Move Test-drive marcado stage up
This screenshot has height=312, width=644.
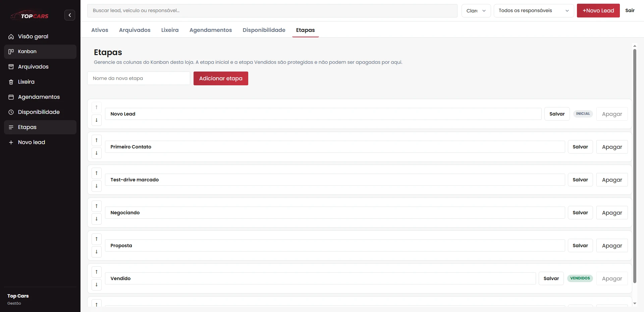(97, 173)
